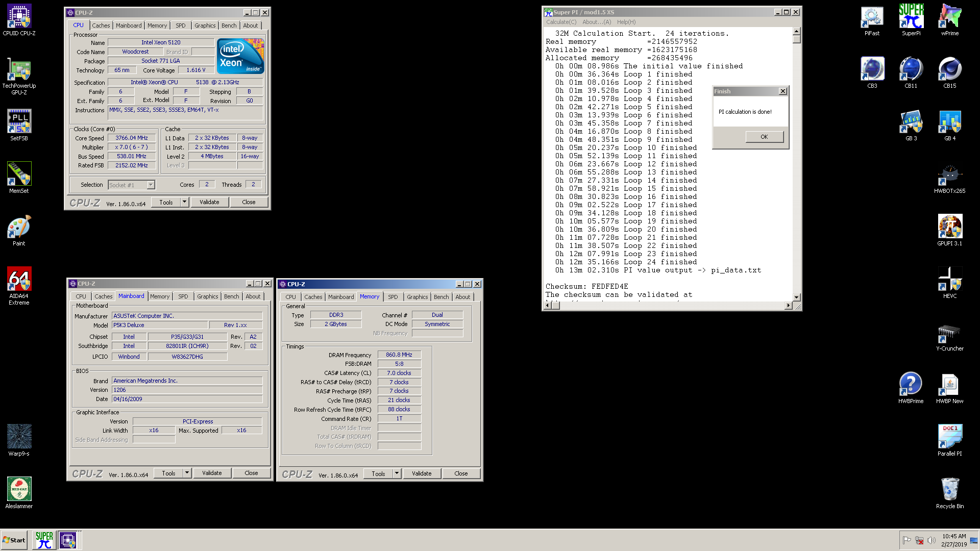
Task: Open the SuperPi desktop shortcut
Action: pyautogui.click(x=911, y=20)
